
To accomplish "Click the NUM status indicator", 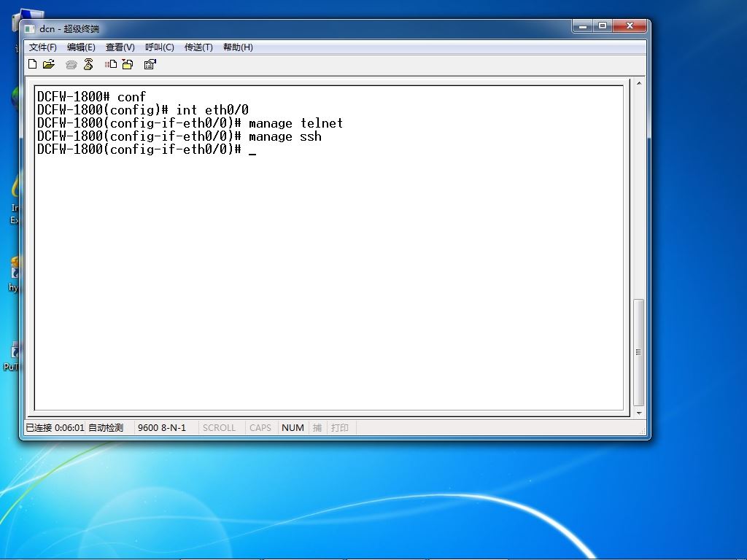I will (x=293, y=427).
